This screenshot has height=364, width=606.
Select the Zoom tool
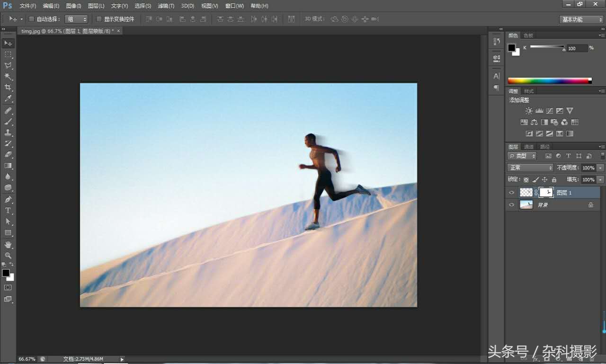[8, 256]
